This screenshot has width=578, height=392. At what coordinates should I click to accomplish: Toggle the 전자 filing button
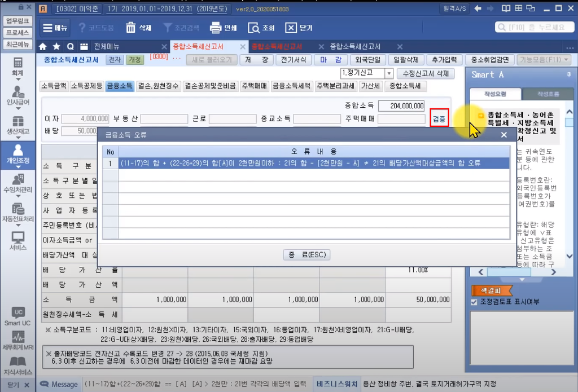click(115, 60)
